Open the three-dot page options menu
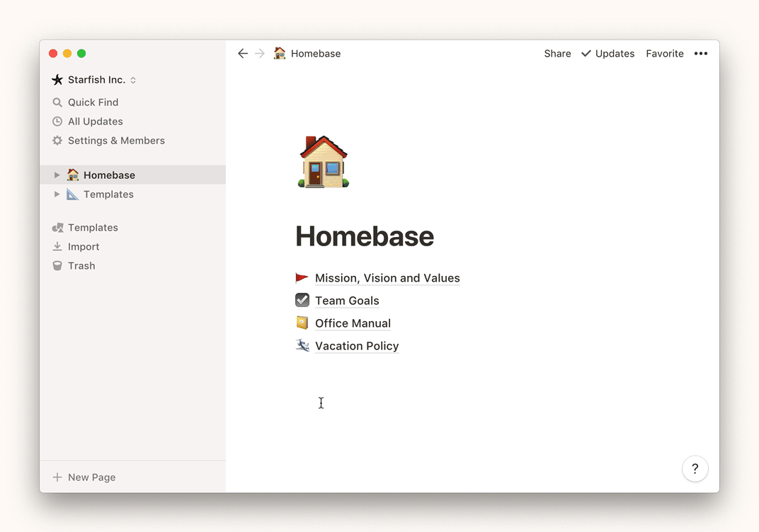Viewport: 759px width, 532px height. tap(700, 54)
